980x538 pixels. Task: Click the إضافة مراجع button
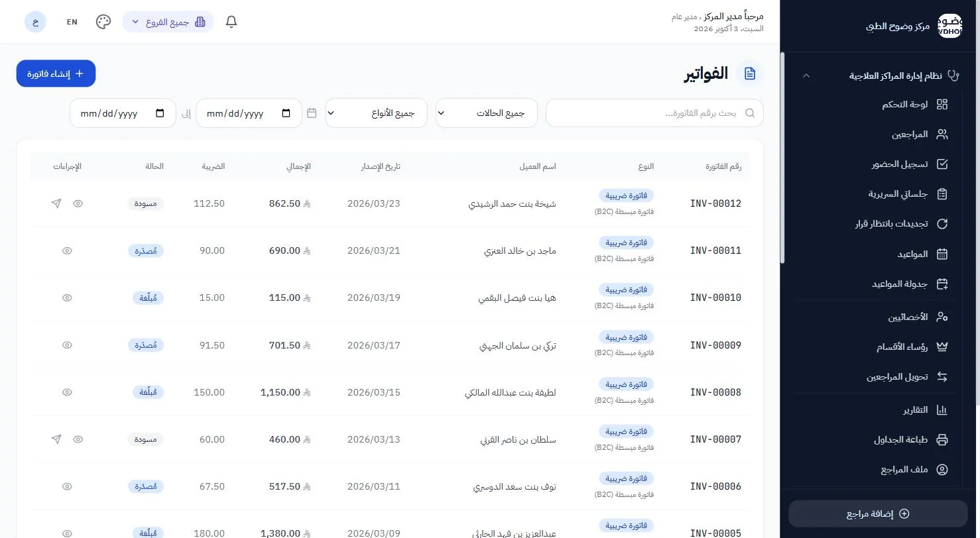tap(878, 513)
